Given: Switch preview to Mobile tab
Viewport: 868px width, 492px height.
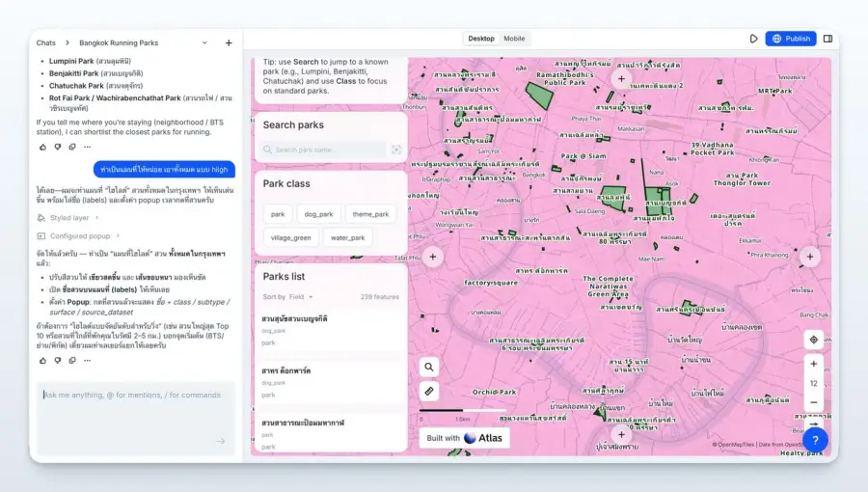Looking at the screenshot, I should (x=514, y=39).
